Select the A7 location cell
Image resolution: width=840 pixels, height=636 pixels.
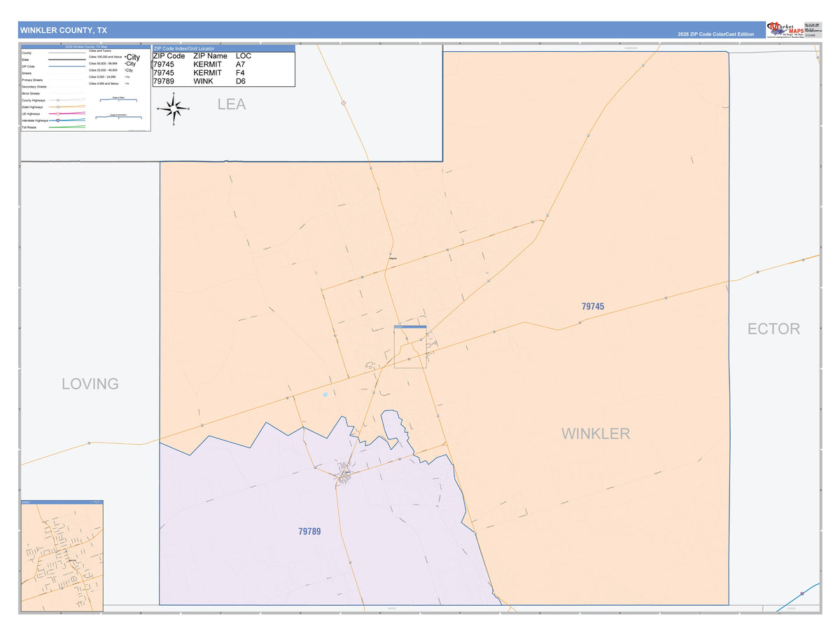coord(241,64)
